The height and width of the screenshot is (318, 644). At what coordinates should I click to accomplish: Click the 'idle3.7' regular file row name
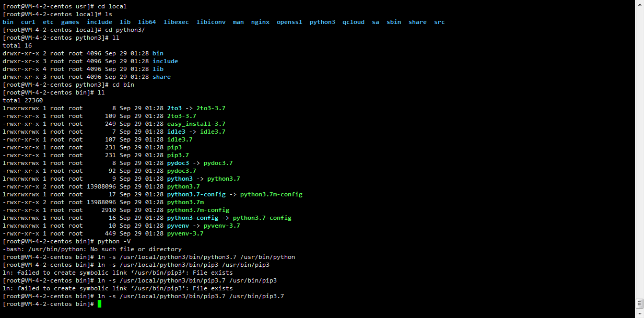(180, 139)
